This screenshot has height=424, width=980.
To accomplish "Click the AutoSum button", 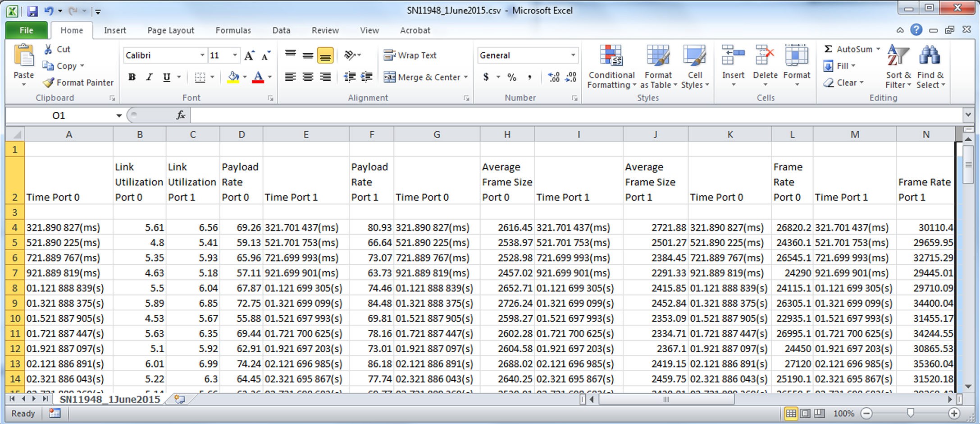I will [x=848, y=49].
